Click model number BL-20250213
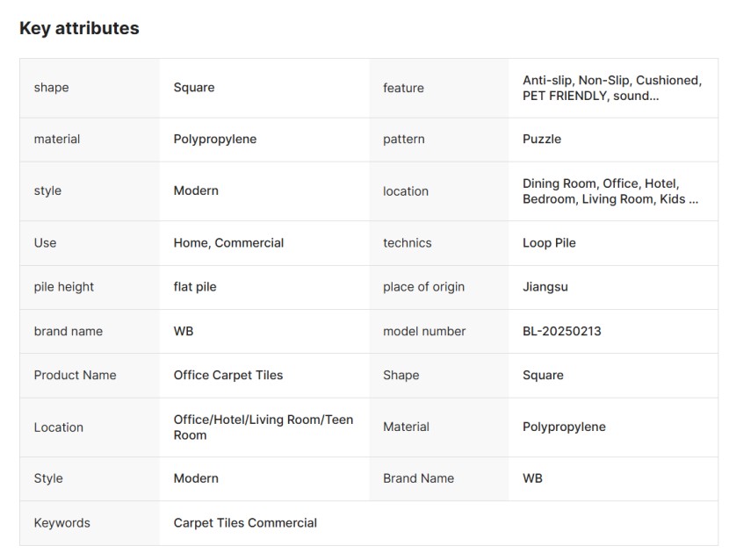Viewport: 729px width, 560px height. pyautogui.click(x=561, y=331)
